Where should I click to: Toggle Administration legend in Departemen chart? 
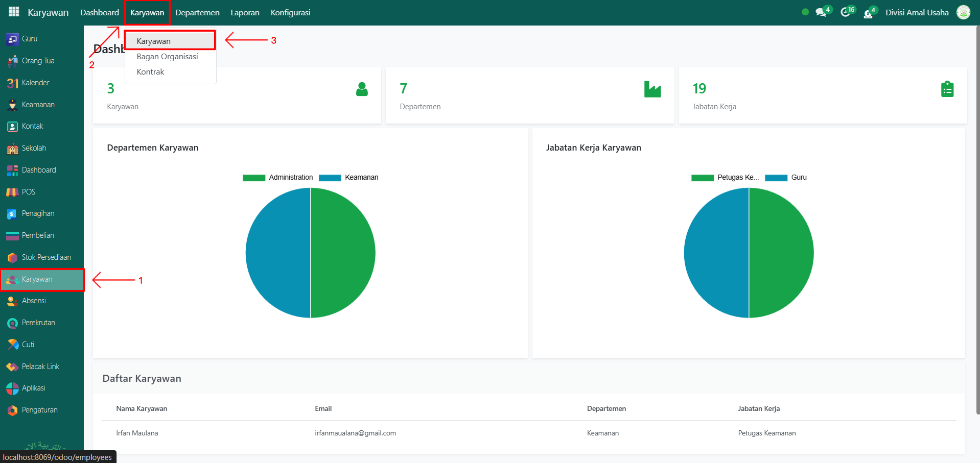pyautogui.click(x=278, y=178)
